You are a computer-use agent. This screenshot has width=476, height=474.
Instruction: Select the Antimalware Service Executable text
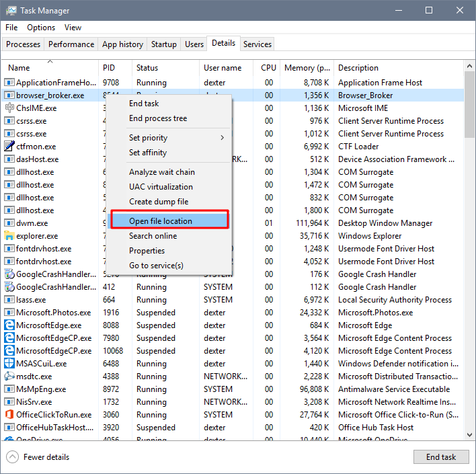394,389
